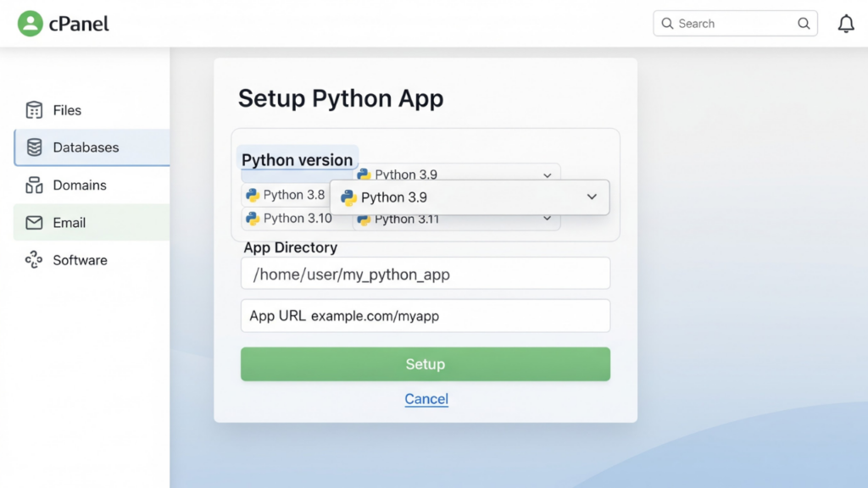Choose Python 3.11 from the list
Viewport: 868px width, 488px height.
coord(408,219)
